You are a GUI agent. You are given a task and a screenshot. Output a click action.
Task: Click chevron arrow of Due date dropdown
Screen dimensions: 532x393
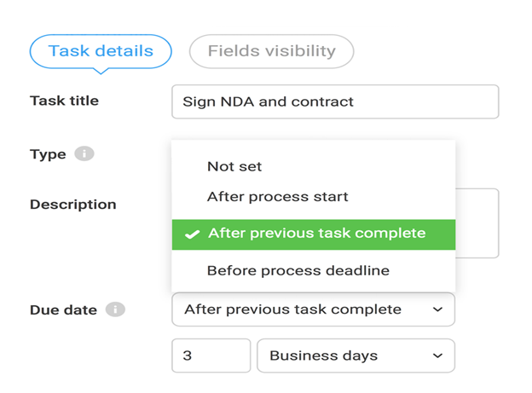click(437, 309)
